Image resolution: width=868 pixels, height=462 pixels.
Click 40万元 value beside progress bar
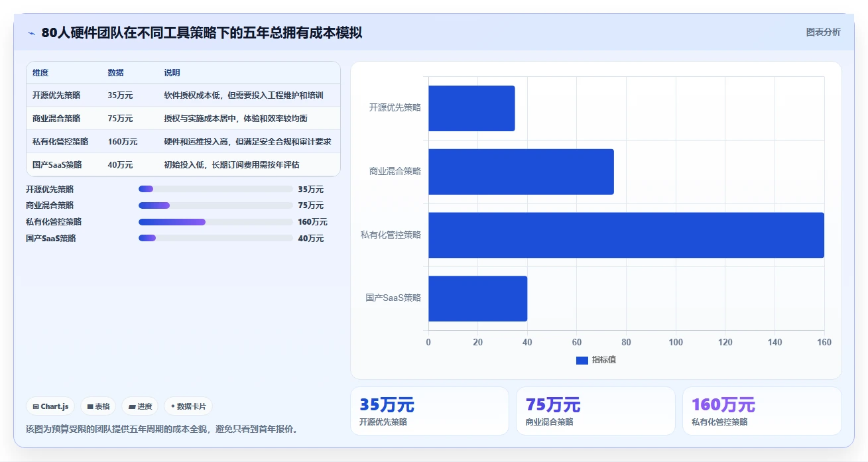[x=311, y=239]
